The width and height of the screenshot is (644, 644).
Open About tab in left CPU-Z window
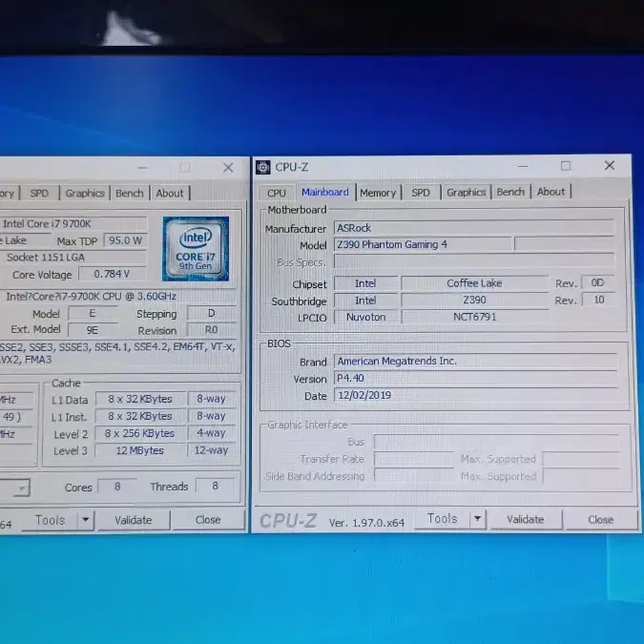click(170, 193)
